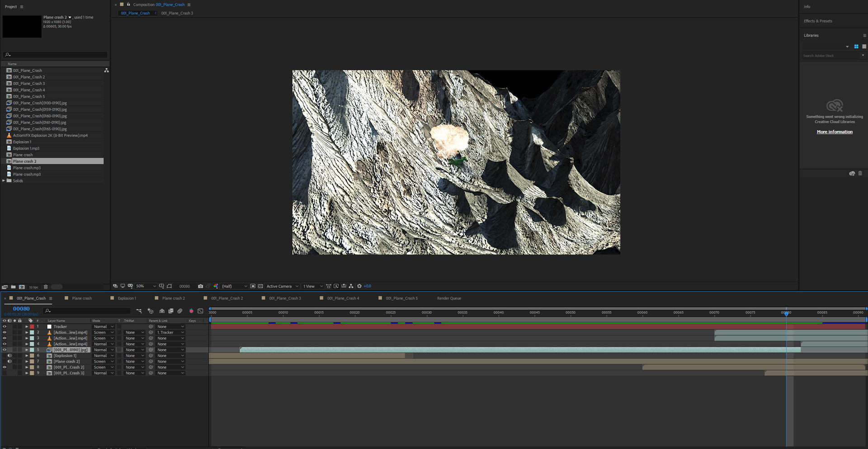Click the Draft 3D icon in timeline

(x=151, y=311)
